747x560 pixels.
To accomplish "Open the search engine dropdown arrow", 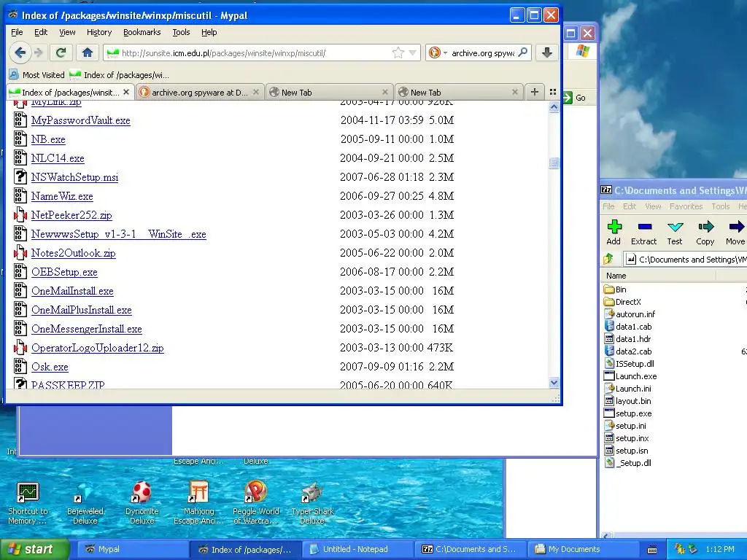I will (x=445, y=52).
